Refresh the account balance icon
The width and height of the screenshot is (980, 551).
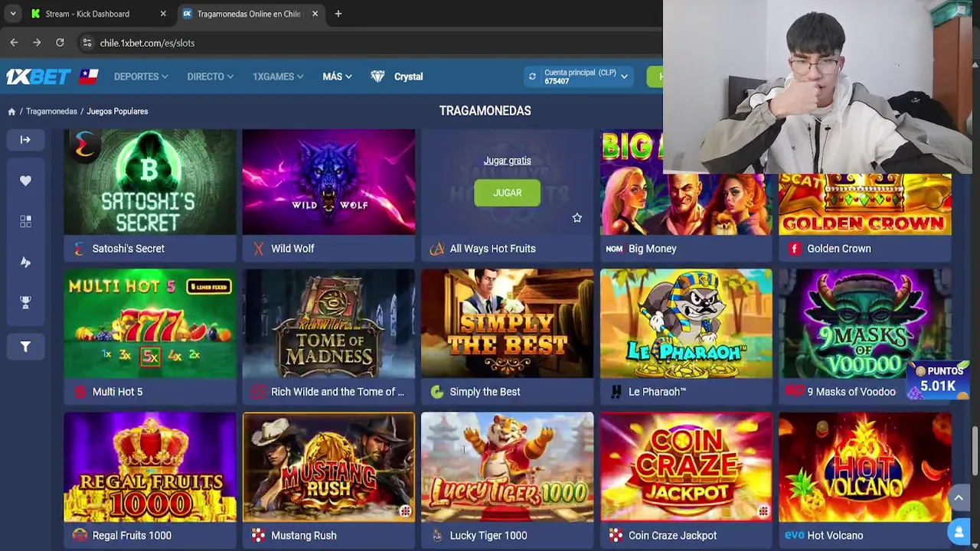point(532,77)
